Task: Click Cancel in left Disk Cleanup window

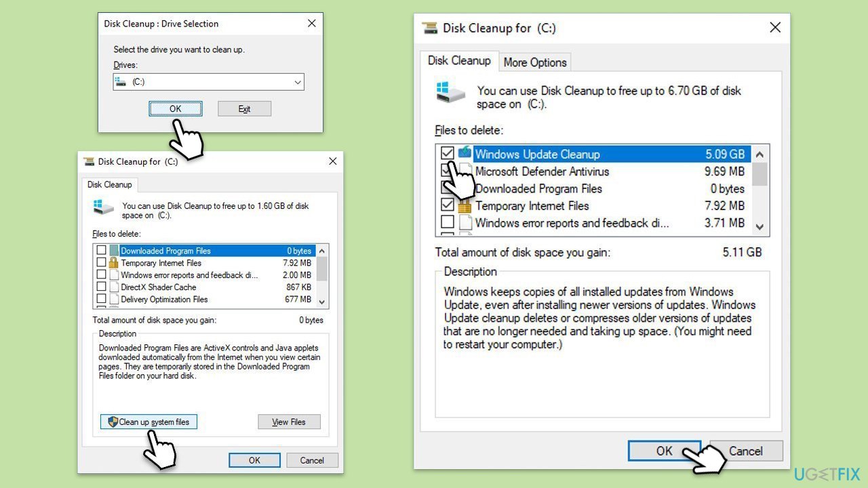Action: pos(312,460)
